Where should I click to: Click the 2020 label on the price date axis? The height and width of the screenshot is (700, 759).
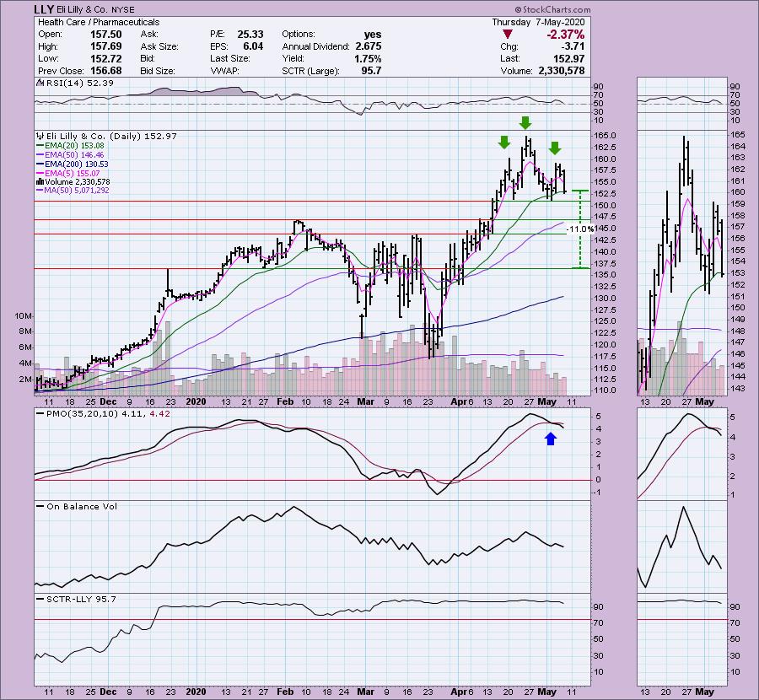pos(196,401)
